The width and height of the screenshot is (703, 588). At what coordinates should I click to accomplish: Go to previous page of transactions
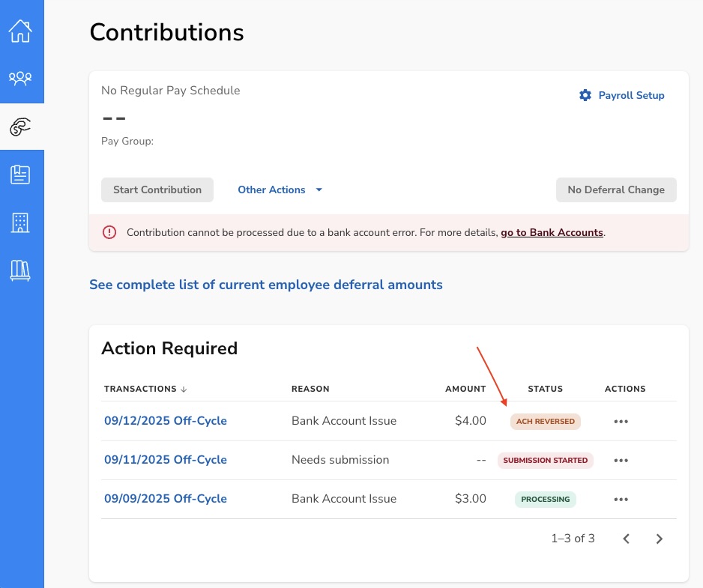pyautogui.click(x=627, y=539)
